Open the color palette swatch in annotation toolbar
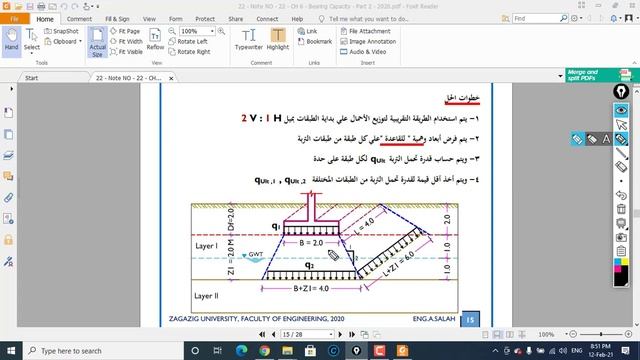This screenshot has height=360, width=640. point(621,271)
